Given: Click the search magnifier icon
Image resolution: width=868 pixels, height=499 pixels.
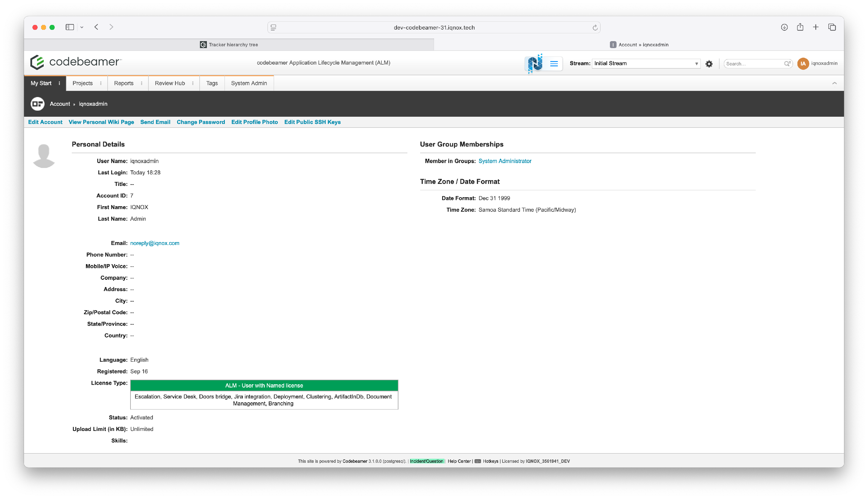Looking at the screenshot, I should (x=787, y=63).
